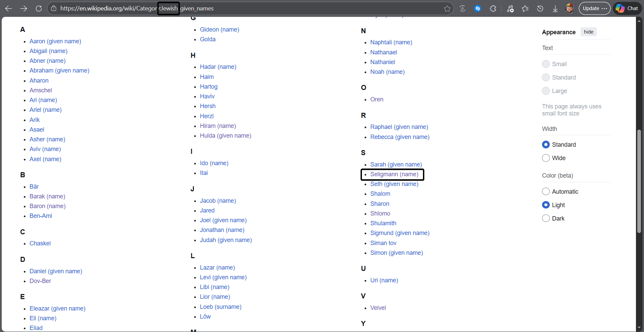Click the page vertical scrollbar thumb
The height and width of the screenshot is (332, 644).
coord(639,181)
